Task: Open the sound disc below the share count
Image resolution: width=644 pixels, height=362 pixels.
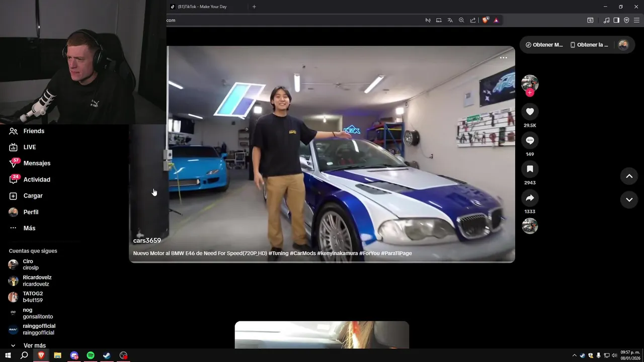Action: [530, 226]
